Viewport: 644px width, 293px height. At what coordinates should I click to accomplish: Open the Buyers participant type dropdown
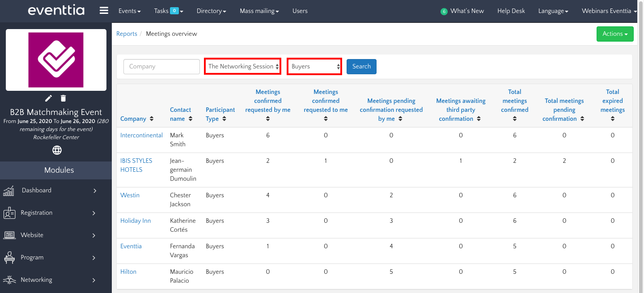tap(314, 66)
